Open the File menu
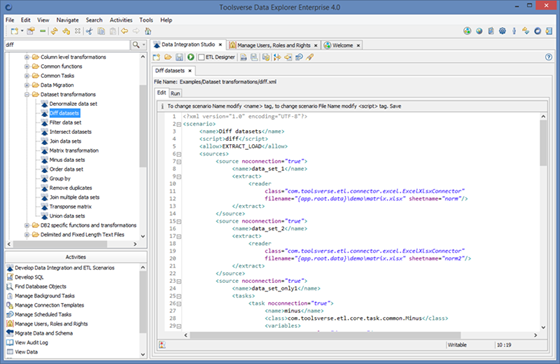The image size is (560, 364). 10,20
